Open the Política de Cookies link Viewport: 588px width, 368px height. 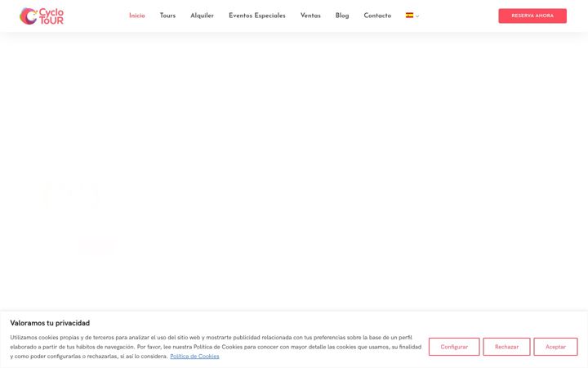pyautogui.click(x=194, y=356)
